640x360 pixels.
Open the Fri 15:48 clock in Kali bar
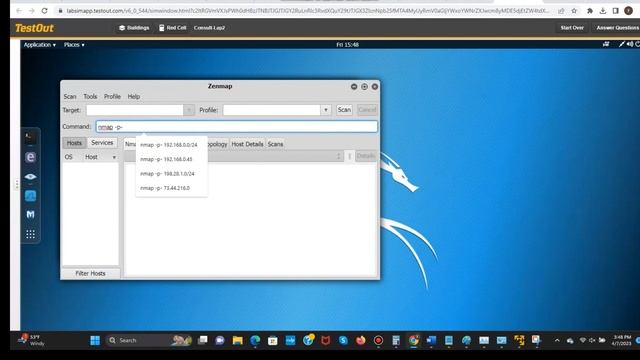347,44
